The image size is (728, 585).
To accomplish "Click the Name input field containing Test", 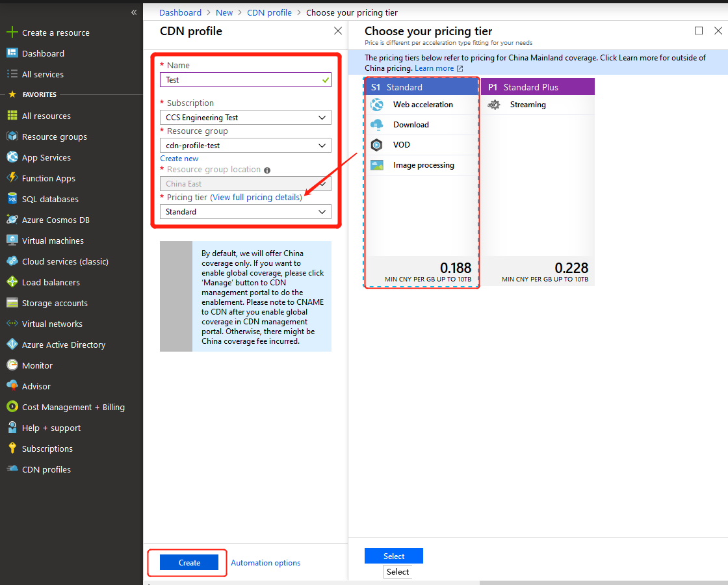I will (x=245, y=80).
